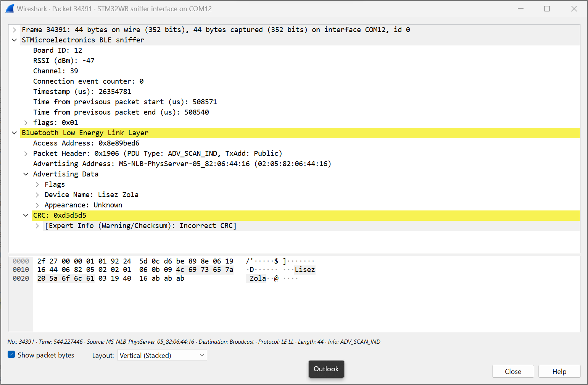Collapse STMicroelectronics BLE sniffer section
This screenshot has height=385, width=588.
point(14,40)
